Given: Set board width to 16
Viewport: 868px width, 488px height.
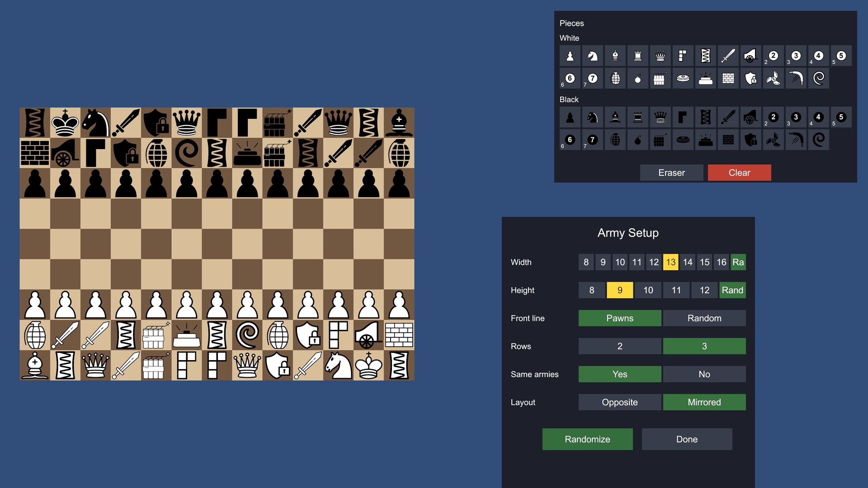Looking at the screenshot, I should pos(722,262).
